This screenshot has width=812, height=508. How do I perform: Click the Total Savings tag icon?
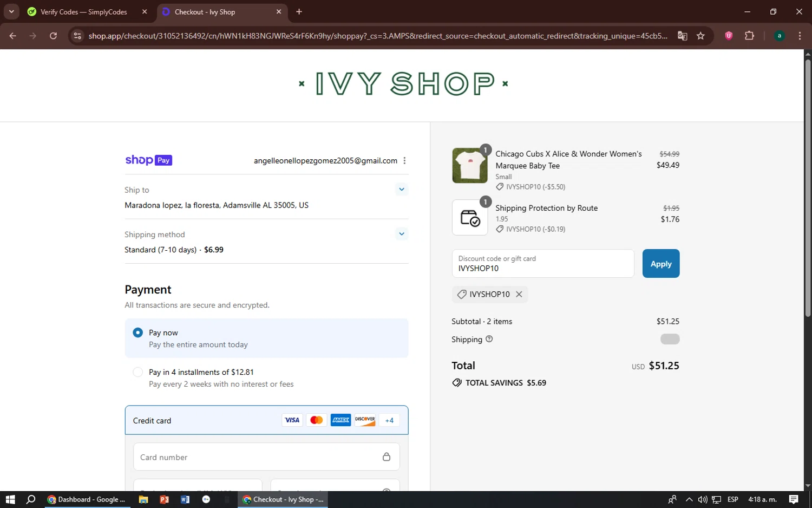(457, 383)
